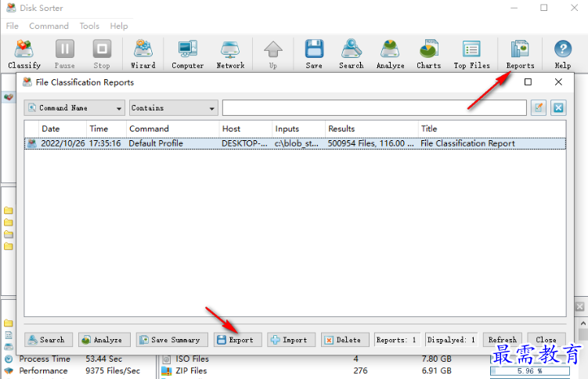This screenshot has width=588, height=379.
Task: Click the 'Dispalyed: 1' counter
Action: pyautogui.click(x=452, y=340)
